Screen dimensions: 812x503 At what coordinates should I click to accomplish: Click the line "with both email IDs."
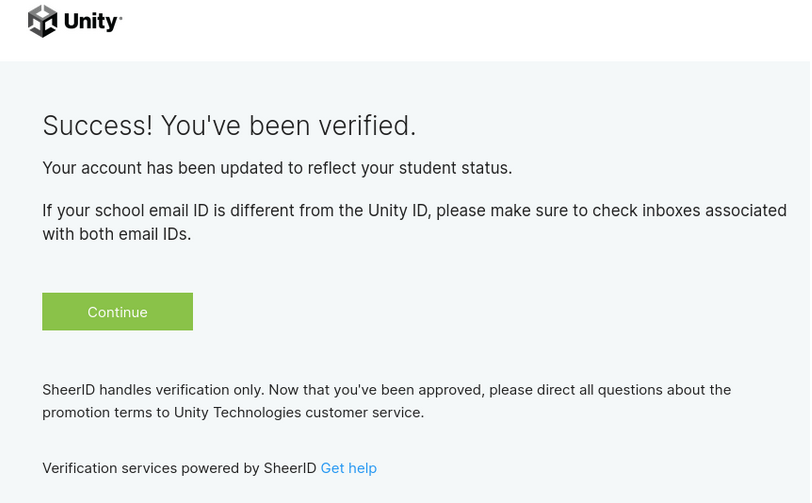pos(117,234)
